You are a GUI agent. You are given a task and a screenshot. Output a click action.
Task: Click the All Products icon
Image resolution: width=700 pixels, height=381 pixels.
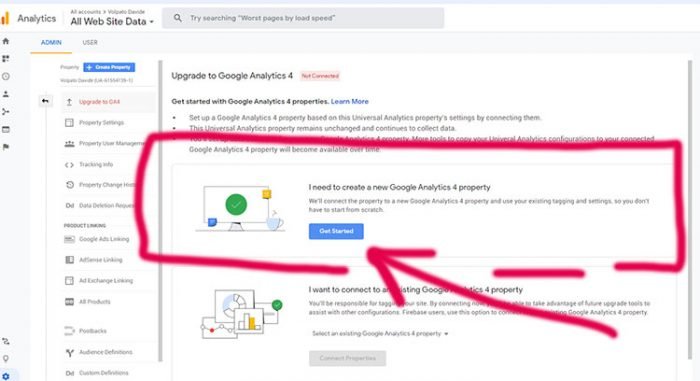tap(69, 302)
